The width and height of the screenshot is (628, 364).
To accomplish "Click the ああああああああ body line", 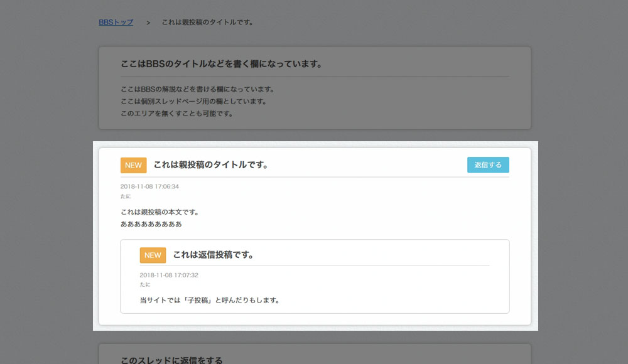I will pos(151,224).
